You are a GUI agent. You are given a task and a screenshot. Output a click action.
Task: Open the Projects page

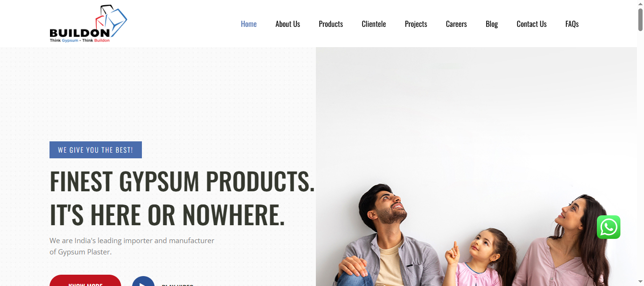point(416,24)
